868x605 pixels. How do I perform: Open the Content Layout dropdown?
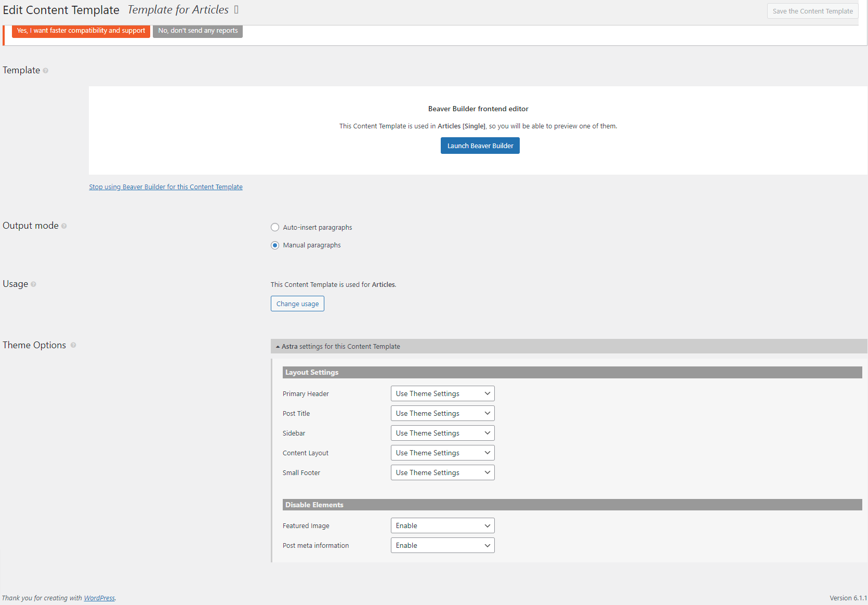(x=442, y=453)
